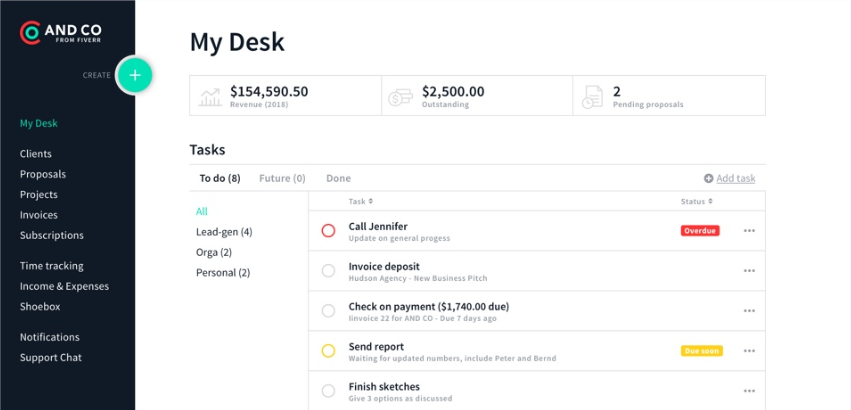Click the red Overdue status badge

pyautogui.click(x=700, y=231)
